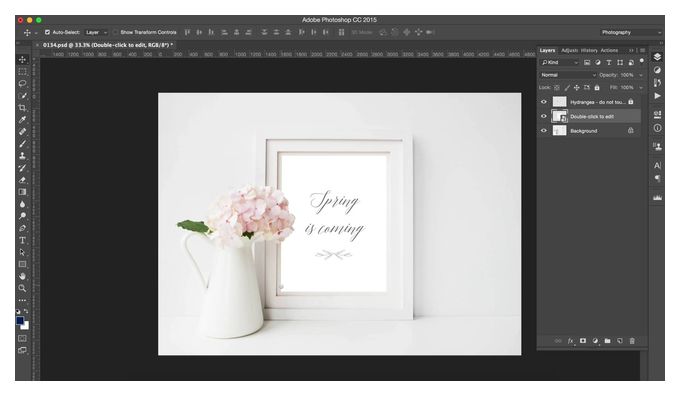Image resolution: width=680 pixels, height=396 pixels.
Task: Click Create new group folder icon
Action: pos(608,341)
